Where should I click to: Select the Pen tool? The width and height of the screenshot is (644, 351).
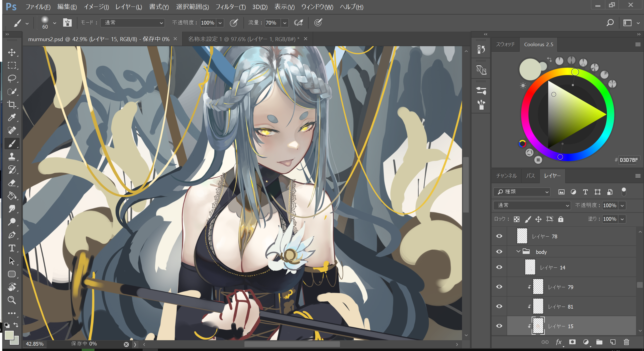(x=12, y=235)
